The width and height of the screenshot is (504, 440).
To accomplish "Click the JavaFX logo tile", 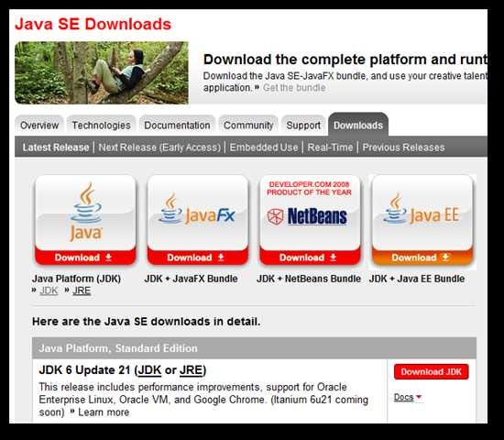I will (198, 213).
